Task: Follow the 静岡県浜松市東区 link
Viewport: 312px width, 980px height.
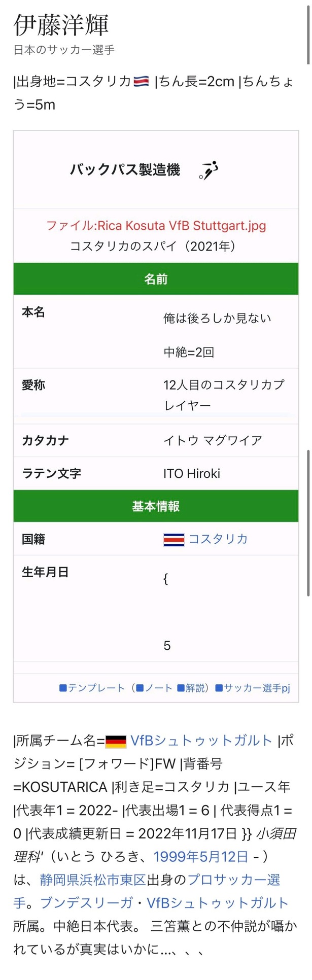Action: pyautogui.click(x=93, y=880)
